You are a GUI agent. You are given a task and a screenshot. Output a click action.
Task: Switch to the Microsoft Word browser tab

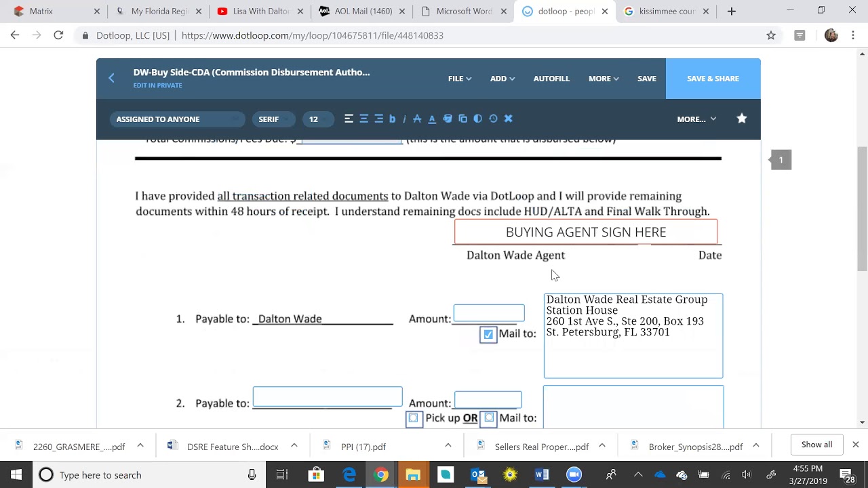point(464,12)
